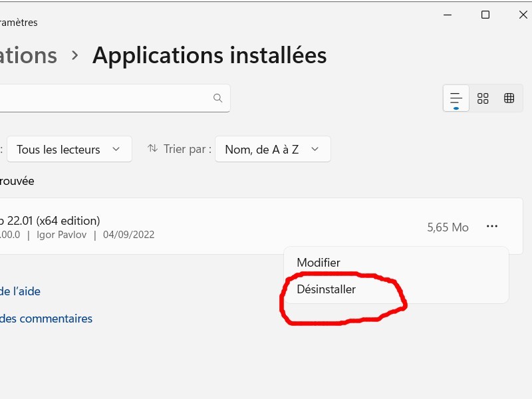Maximize the Paramètres window
532x399 pixels.
pyautogui.click(x=485, y=15)
